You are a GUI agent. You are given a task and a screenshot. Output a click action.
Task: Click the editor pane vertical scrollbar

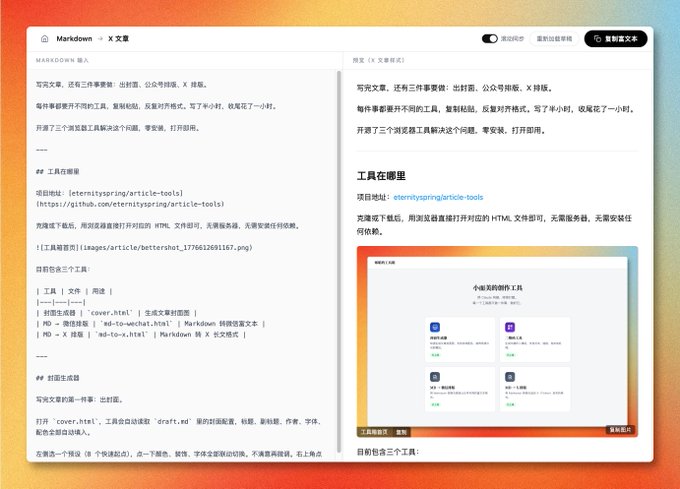339,261
